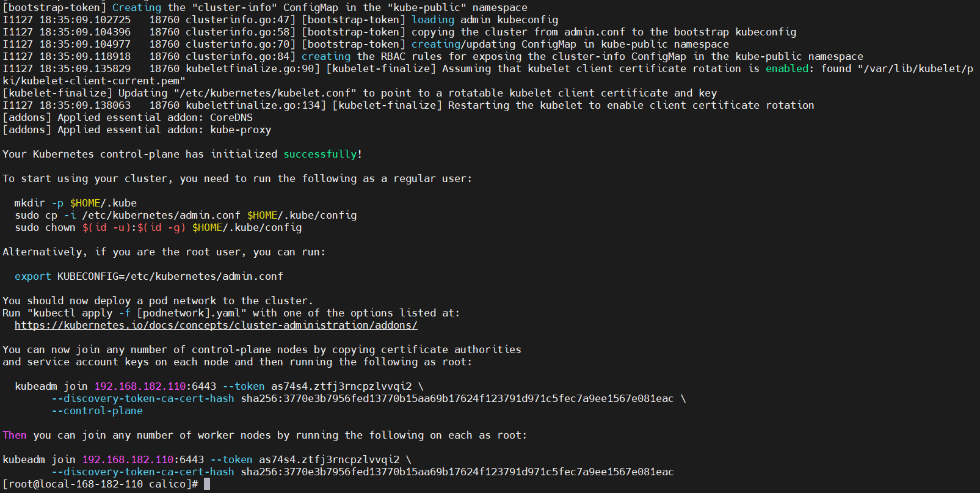Click 'You should now deploy a pod network' line
This screenshot has height=493, width=980.
(x=158, y=301)
